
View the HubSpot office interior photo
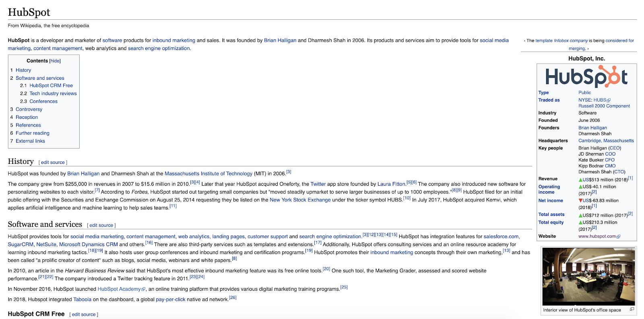click(x=588, y=276)
